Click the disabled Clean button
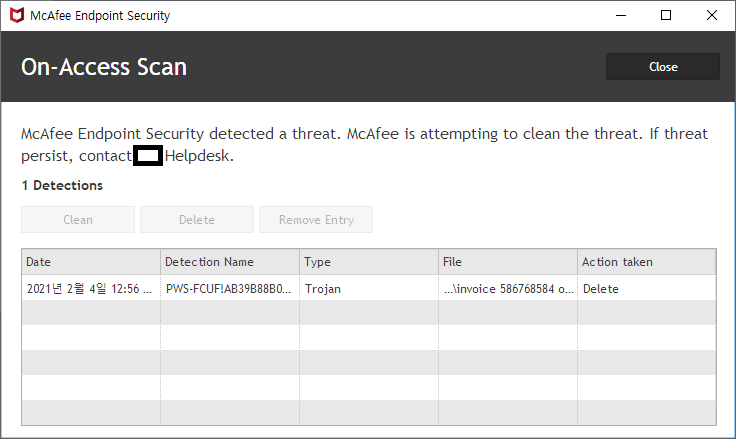The image size is (736, 439). 78,220
